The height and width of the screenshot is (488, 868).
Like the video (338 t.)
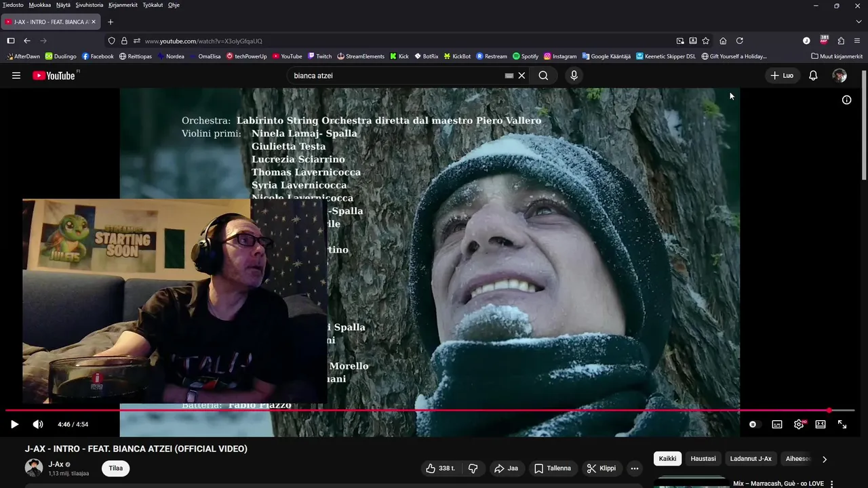440,468
